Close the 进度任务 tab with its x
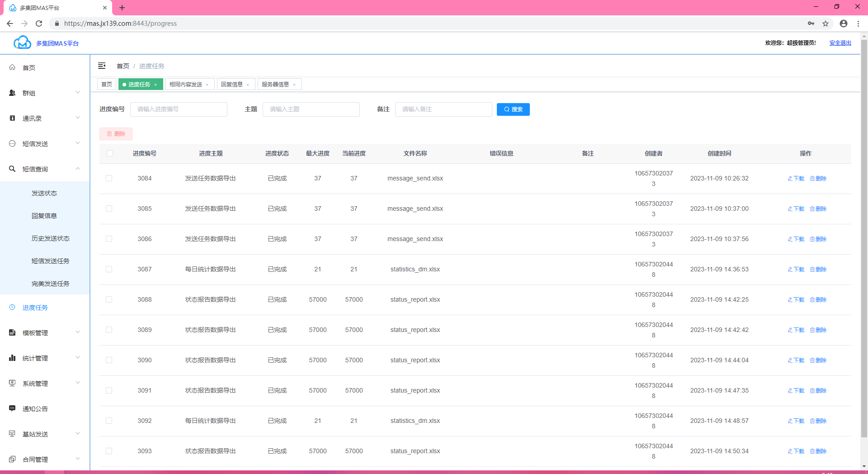This screenshot has height=474, width=868. click(x=156, y=85)
